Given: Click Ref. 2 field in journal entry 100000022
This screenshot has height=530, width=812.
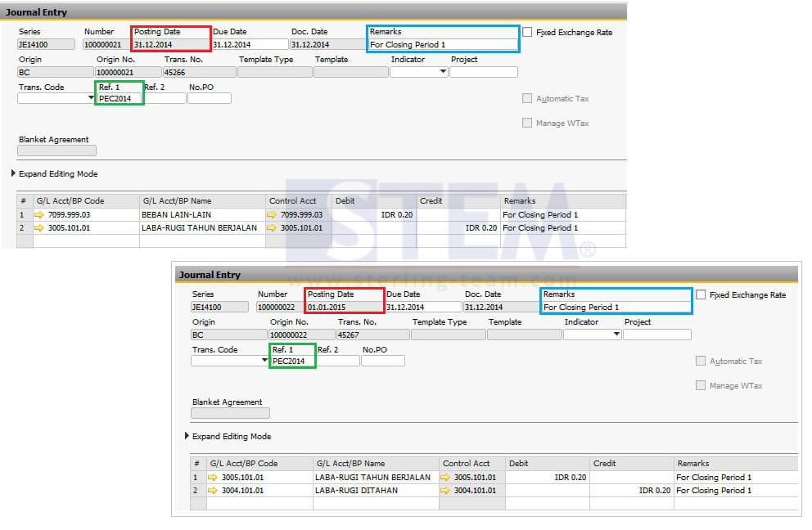Looking at the screenshot, I should pyautogui.click(x=338, y=361).
